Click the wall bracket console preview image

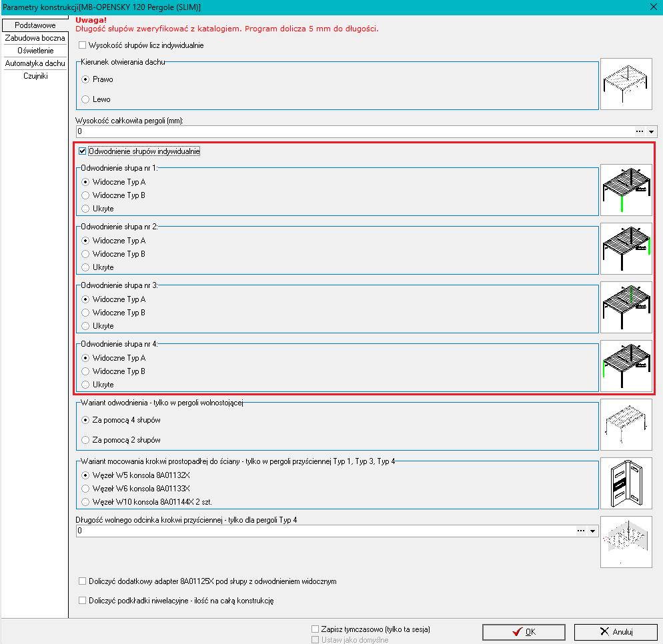[x=626, y=483]
